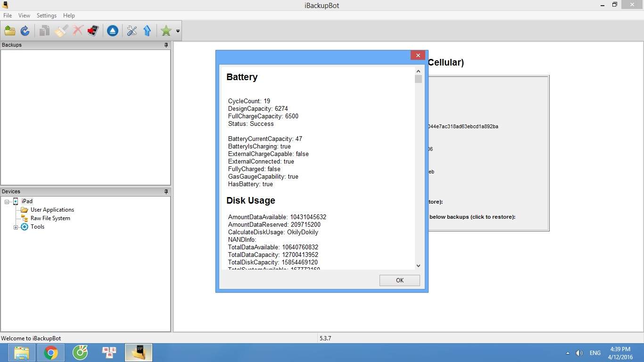Viewport: 644px width, 362px height.
Task: Click the green star favorites icon
Action: point(166,31)
